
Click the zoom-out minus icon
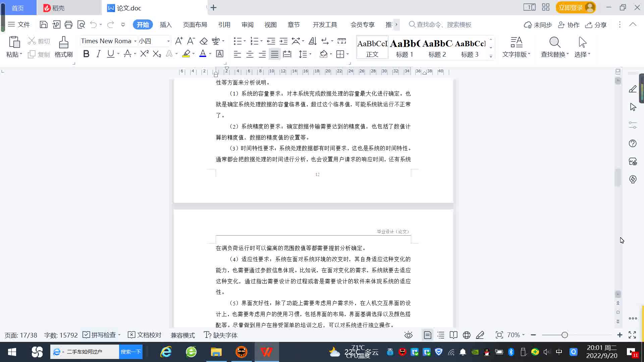[533, 335]
